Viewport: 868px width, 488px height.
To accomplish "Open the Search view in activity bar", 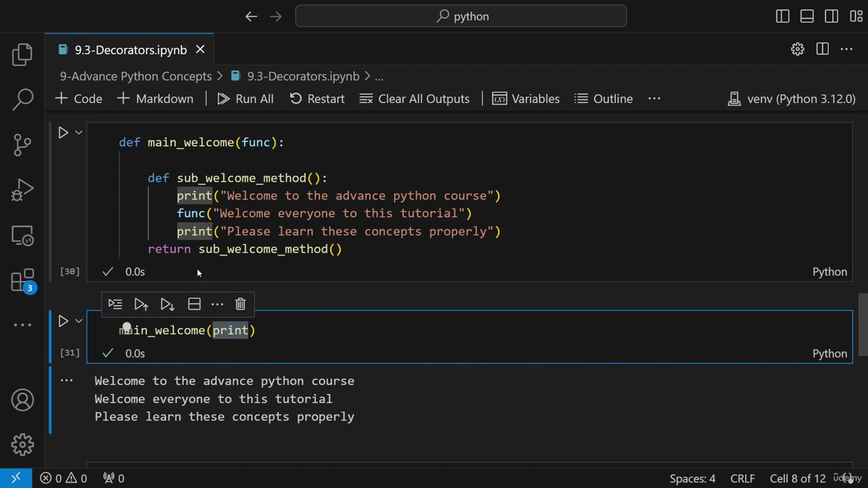I will coord(22,99).
